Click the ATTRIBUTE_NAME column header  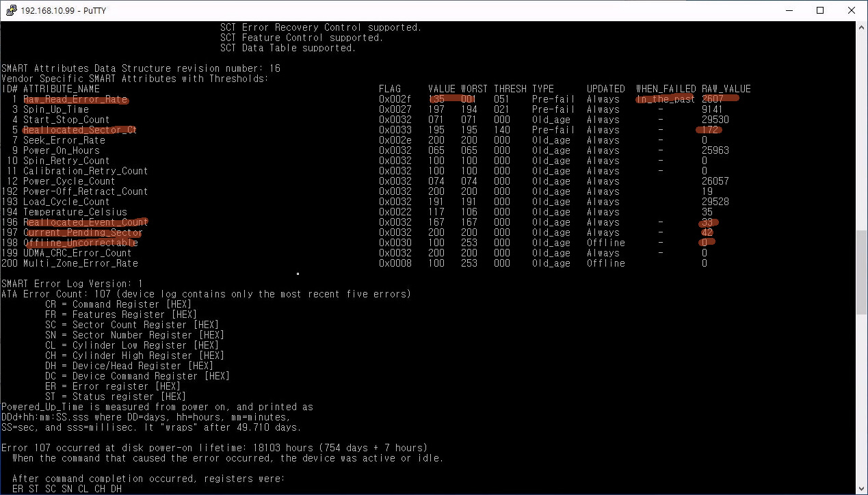click(x=62, y=89)
